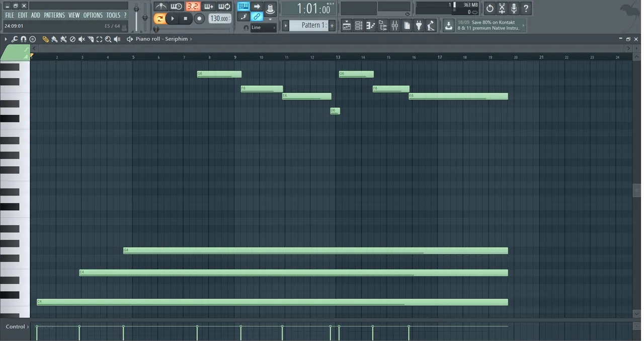Open the content library download icon
Screen dimensions: 644x341
click(x=449, y=26)
